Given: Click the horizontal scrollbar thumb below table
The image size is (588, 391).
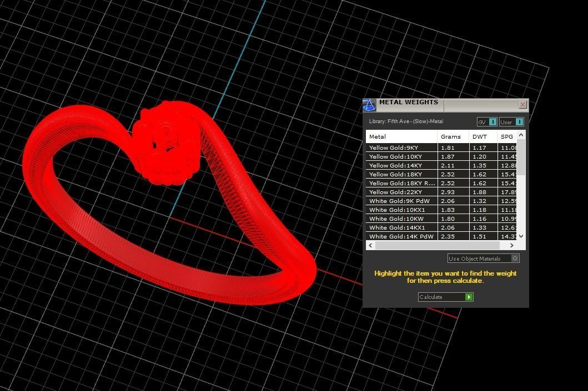Looking at the screenshot, I should [x=437, y=245].
